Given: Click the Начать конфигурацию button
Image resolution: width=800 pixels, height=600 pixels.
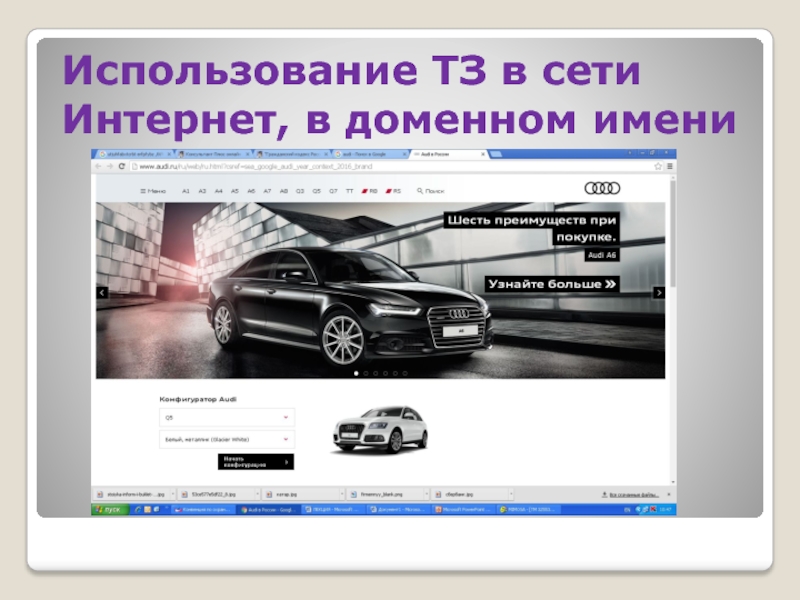Looking at the screenshot, I should click(256, 462).
